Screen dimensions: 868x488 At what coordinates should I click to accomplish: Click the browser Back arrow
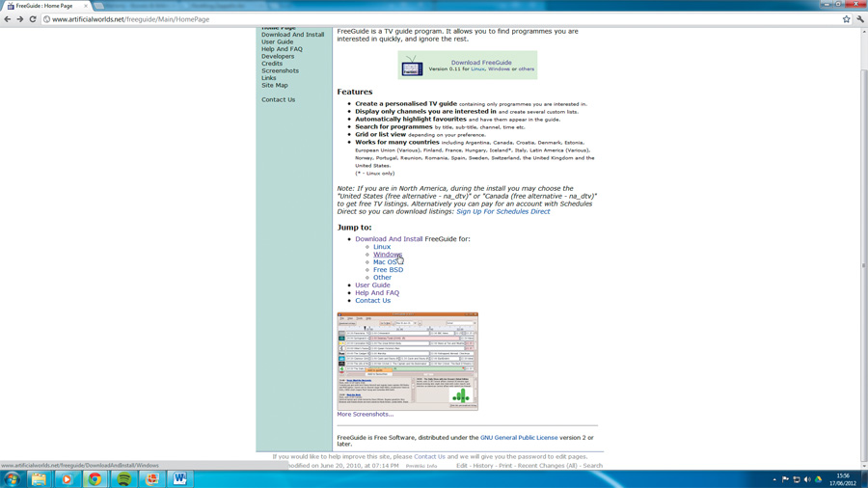[x=7, y=19]
